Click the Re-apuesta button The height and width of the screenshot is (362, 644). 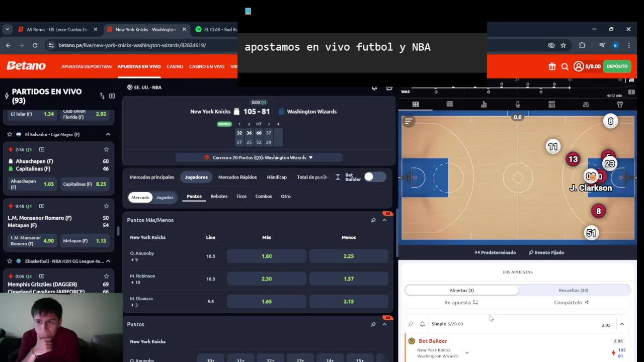coord(461,303)
